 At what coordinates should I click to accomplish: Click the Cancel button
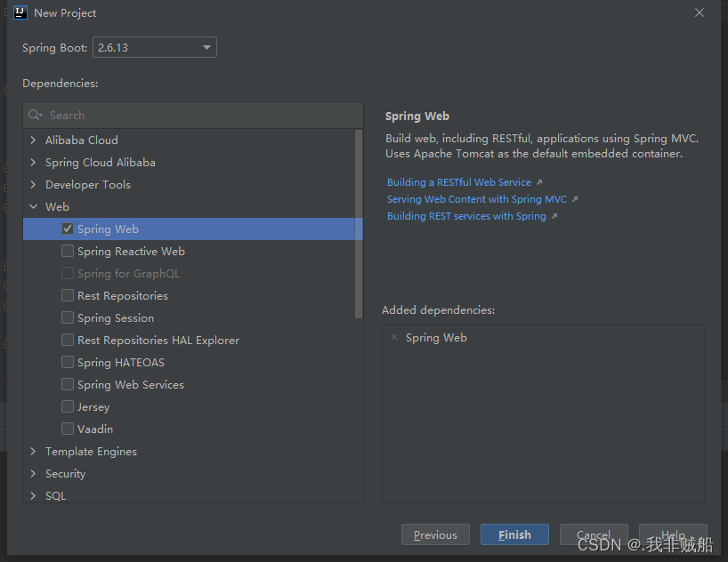[594, 534]
